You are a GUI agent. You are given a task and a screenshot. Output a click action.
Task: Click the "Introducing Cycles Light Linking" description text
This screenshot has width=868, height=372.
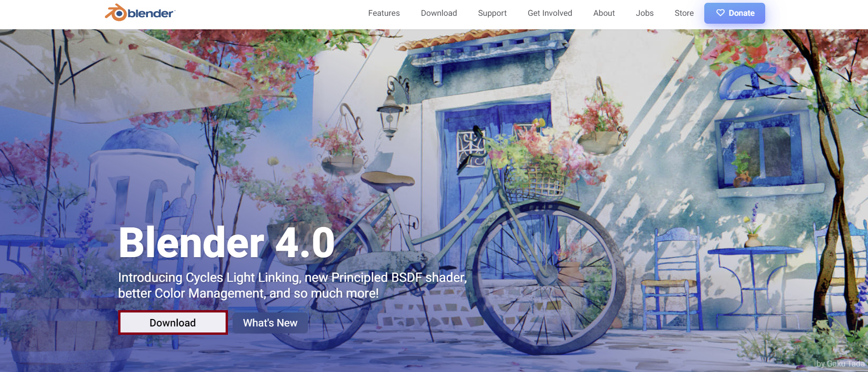click(292, 285)
